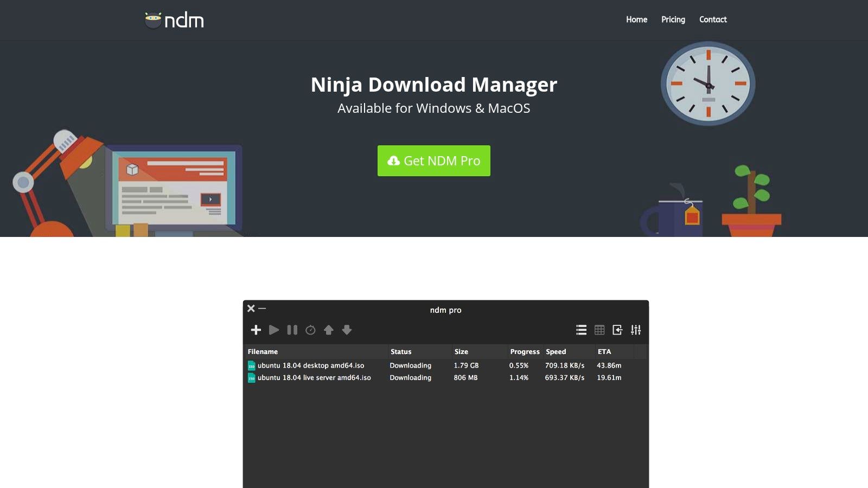Toggle the ndm pro window minimized

pos(262,308)
